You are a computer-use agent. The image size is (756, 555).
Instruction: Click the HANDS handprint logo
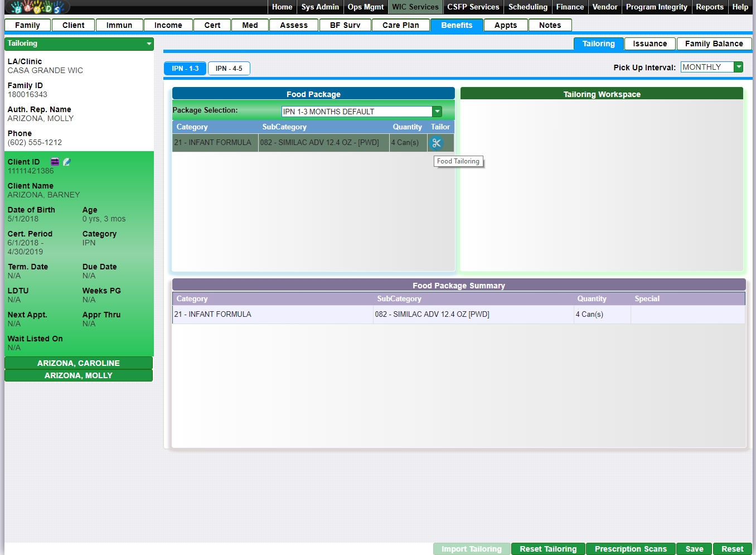pyautogui.click(x=37, y=7)
